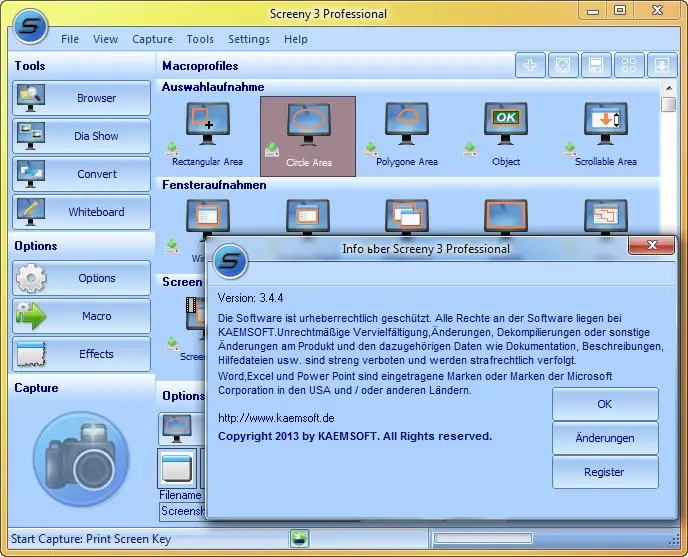The image size is (688, 557).
Task: Click the circle monitor icon under the lower Options heading
Action: pyautogui.click(x=177, y=429)
